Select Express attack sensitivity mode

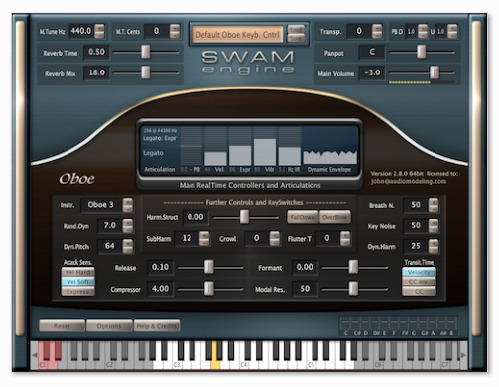(78, 292)
